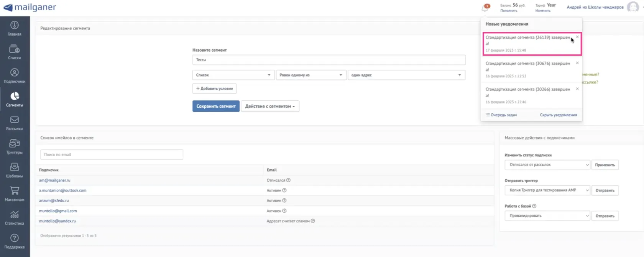This screenshot has width=644, height=257.
Task: Open subscriber am@mailganer.ru link
Action: [54, 180]
